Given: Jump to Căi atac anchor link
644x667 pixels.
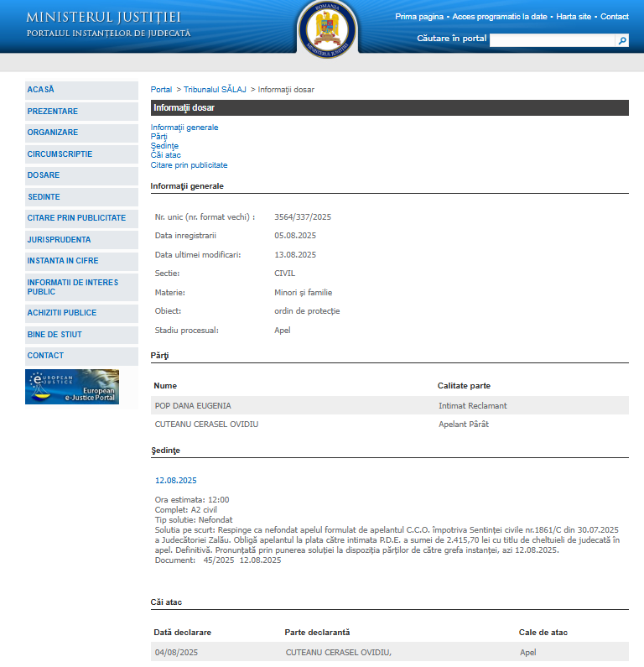Looking at the screenshot, I should (x=166, y=155).
